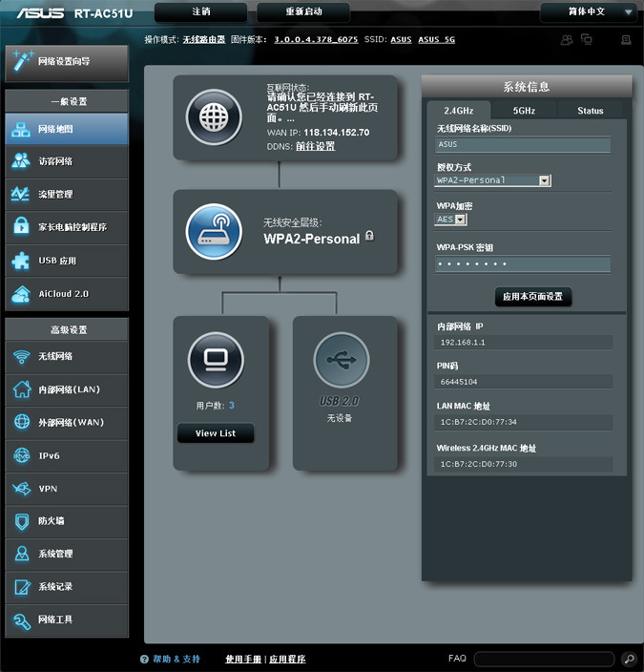The width and height of the screenshot is (644, 672).
Task: Open Network Tools wrench icon
Action: [x=21, y=620]
